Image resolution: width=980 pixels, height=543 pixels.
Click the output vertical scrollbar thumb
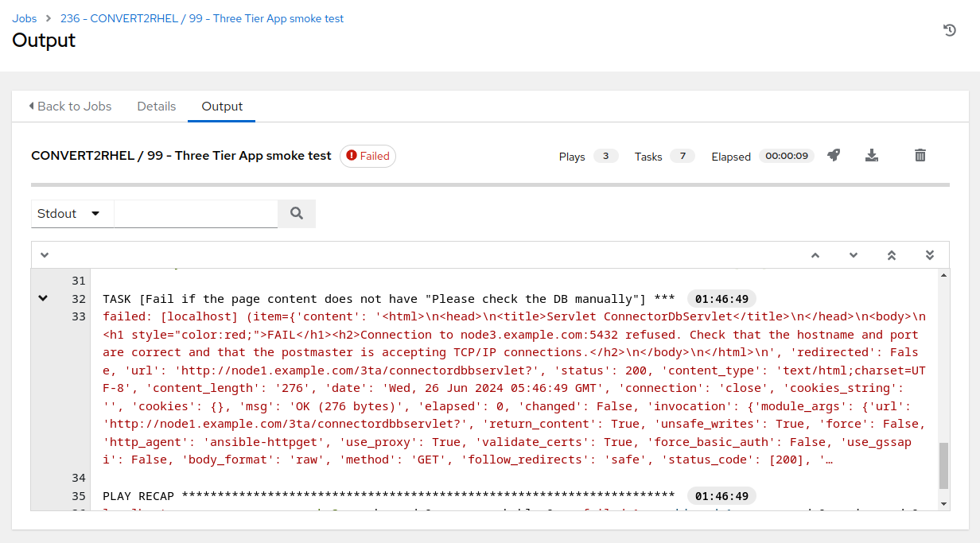[944, 465]
